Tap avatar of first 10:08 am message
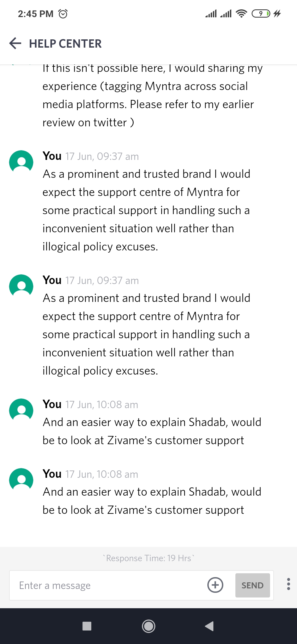This screenshot has height=644, width=297. (x=21, y=410)
